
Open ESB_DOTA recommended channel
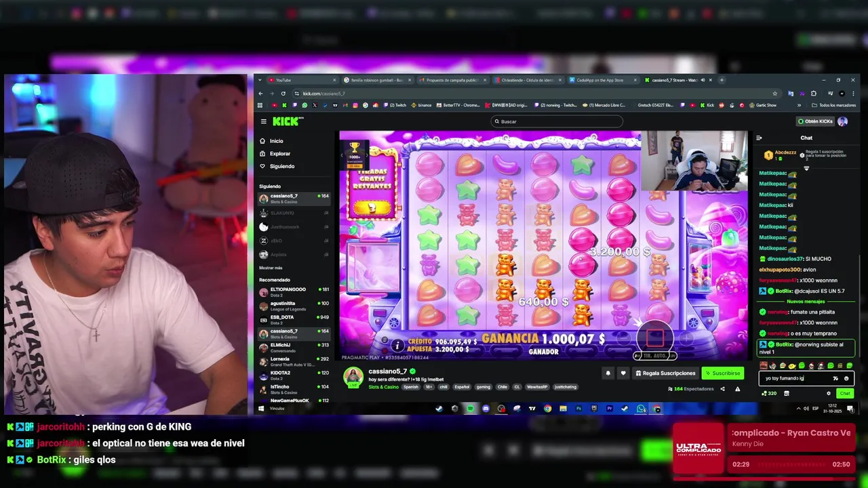tap(294, 319)
